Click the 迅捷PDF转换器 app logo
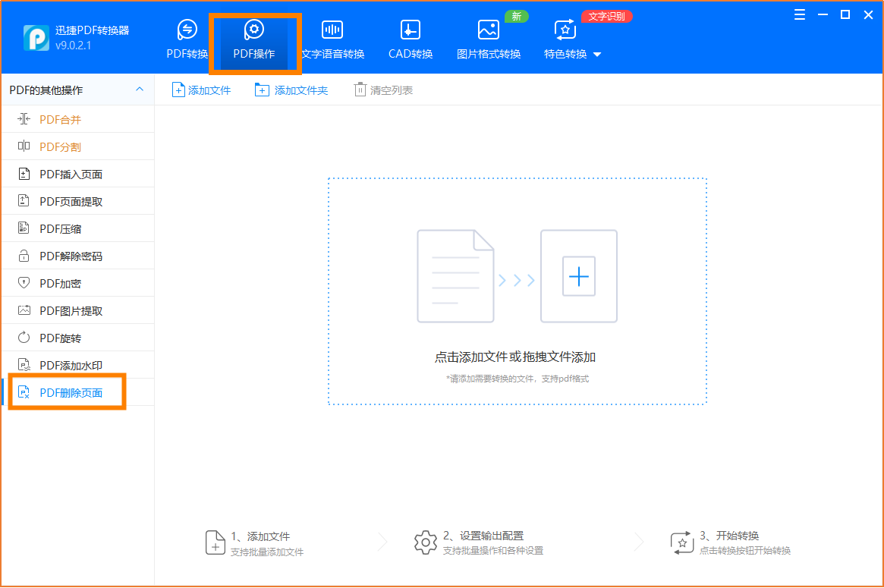884x588 pixels. click(36, 38)
